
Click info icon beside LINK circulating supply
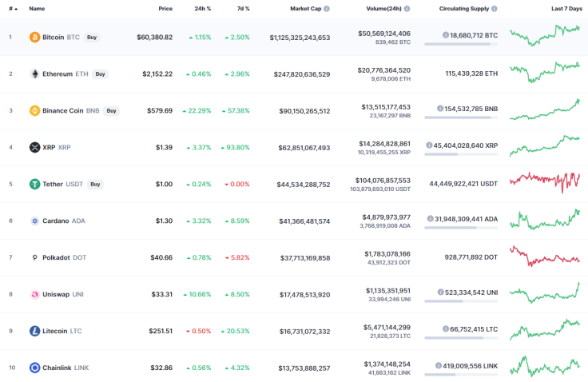439,365
